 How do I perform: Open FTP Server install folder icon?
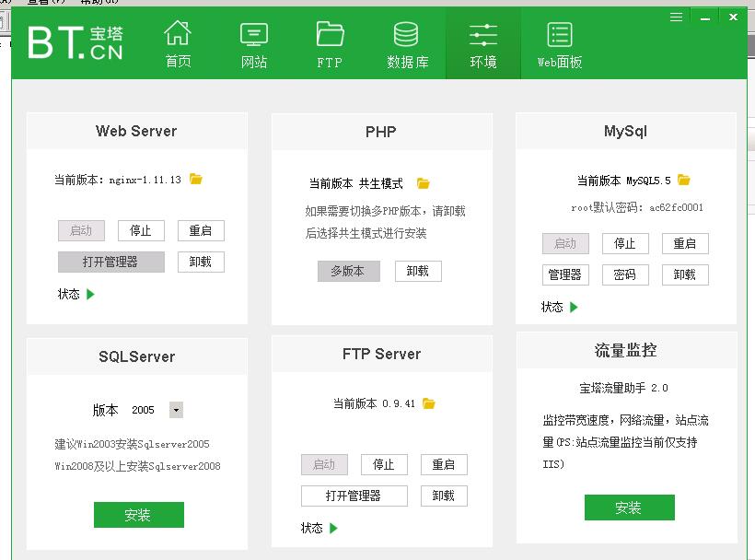tap(428, 403)
